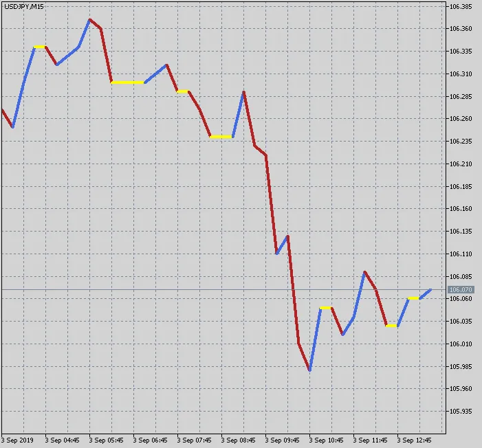Click the final blue segment at chart's right end
482x448 pixels.
[425, 294]
